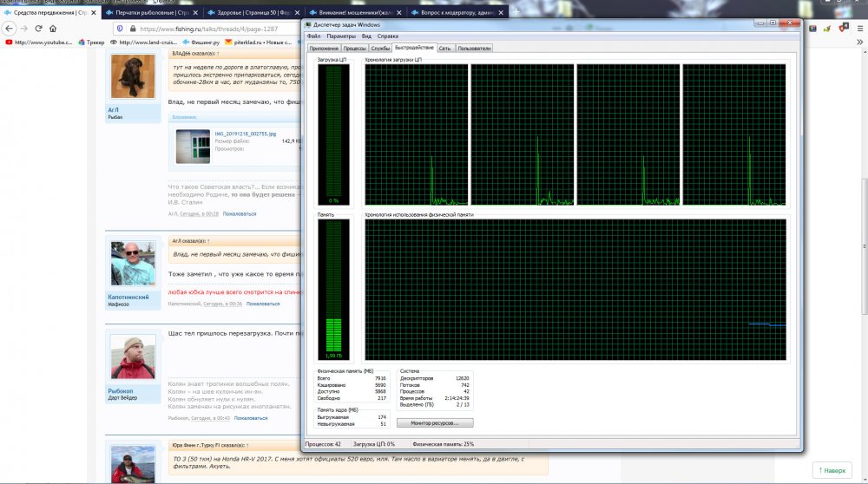This screenshot has width=868, height=484.
Task: Close the "Перчатки рыболовные" tab
Action: pos(195,12)
